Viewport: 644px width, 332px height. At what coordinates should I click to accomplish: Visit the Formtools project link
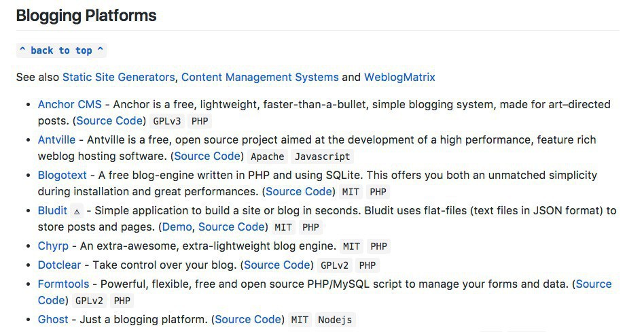coord(64,284)
